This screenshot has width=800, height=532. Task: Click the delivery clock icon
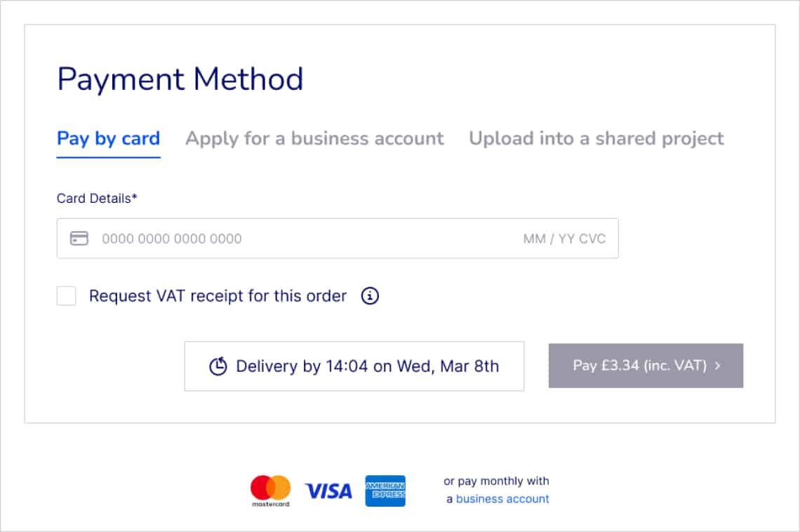point(218,366)
